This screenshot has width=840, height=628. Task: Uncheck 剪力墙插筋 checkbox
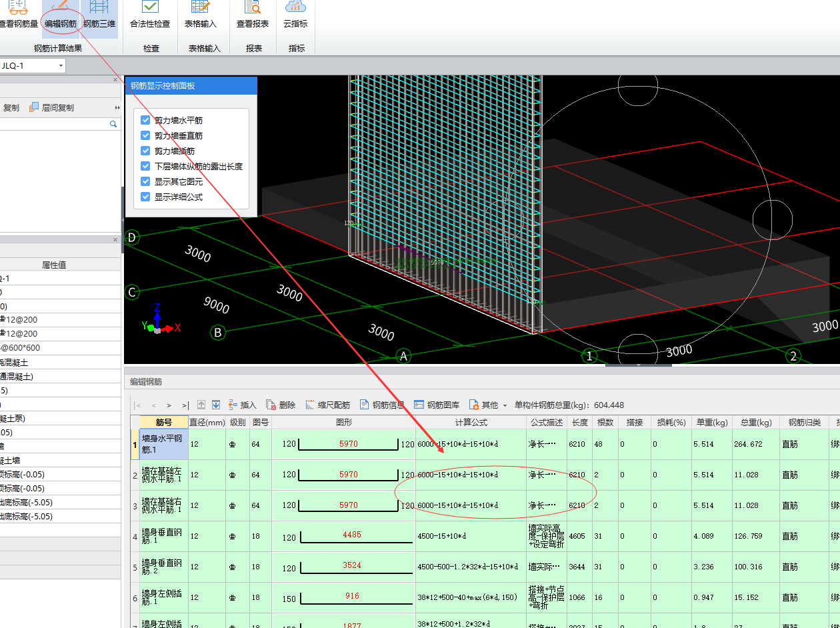[x=145, y=151]
